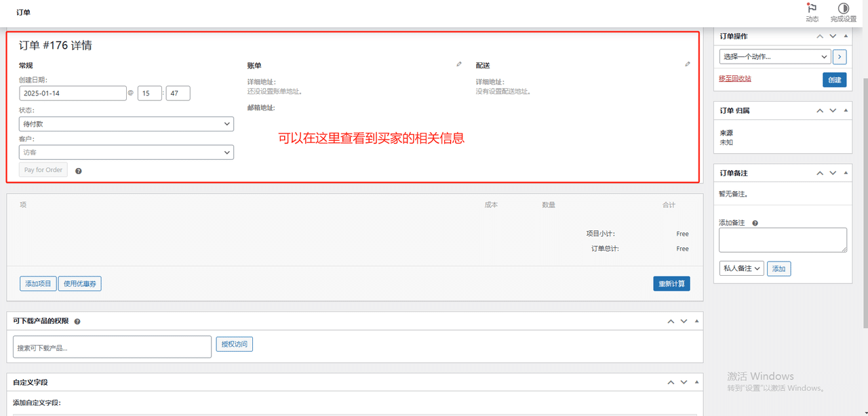Collapse the 自定义字段 panel

click(696, 383)
